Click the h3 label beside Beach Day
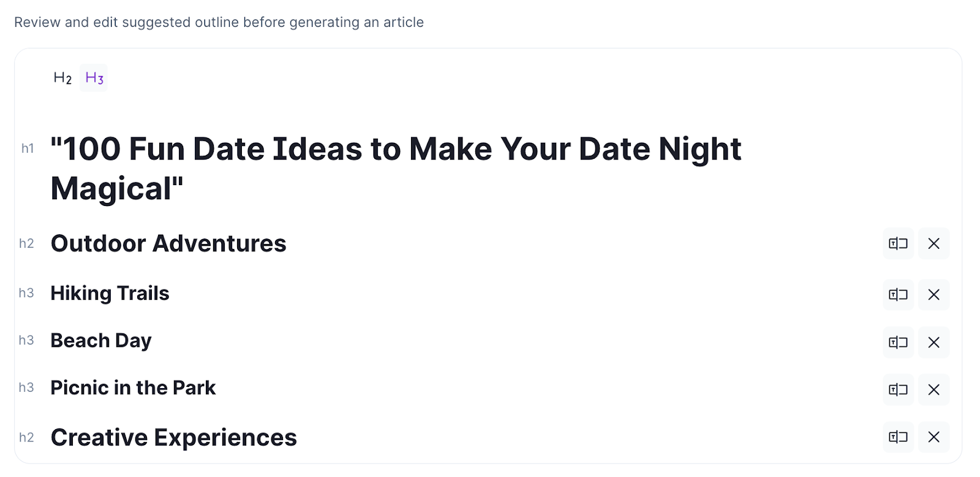 coord(26,340)
